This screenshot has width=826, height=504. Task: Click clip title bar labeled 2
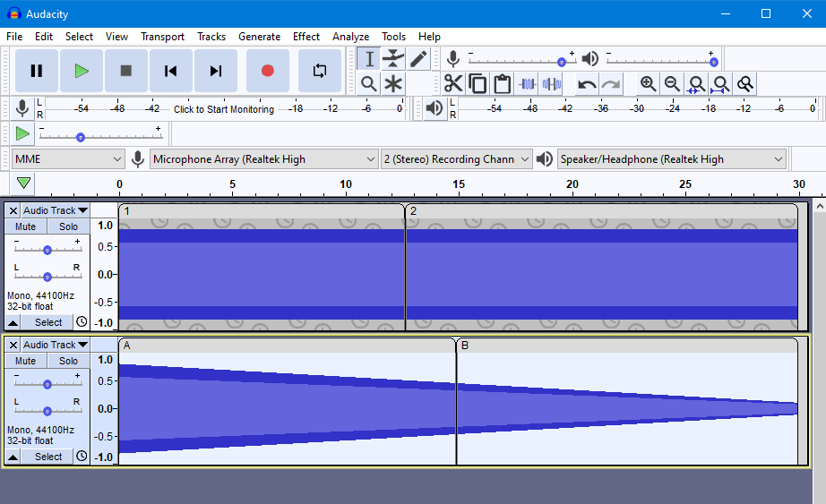pyautogui.click(x=602, y=211)
